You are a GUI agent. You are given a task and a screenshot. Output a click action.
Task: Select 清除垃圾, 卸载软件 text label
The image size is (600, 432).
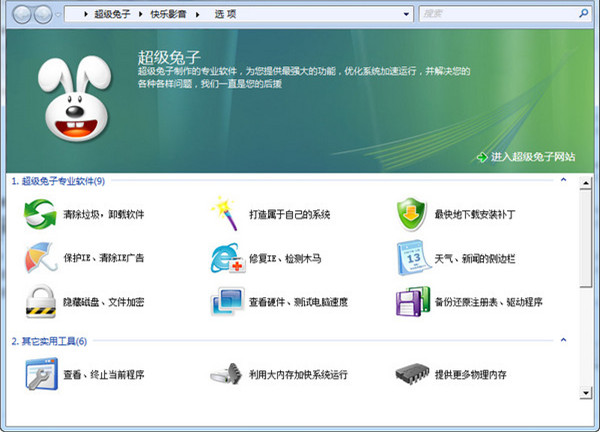point(104,214)
